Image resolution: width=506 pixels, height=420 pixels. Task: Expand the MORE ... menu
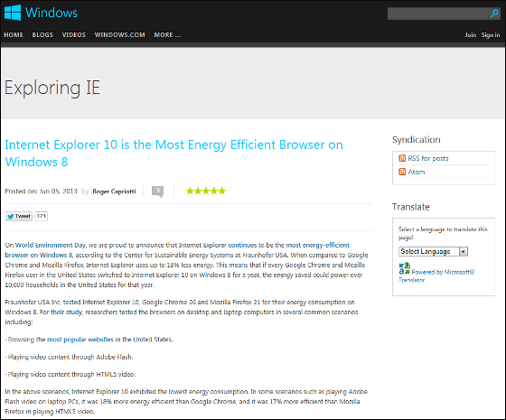[167, 35]
